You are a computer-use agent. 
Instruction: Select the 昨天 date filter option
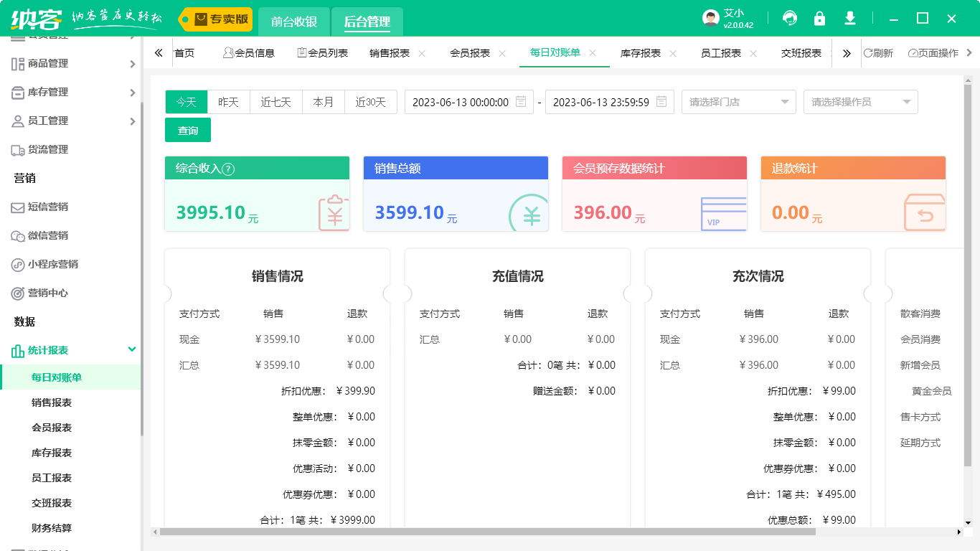pos(228,102)
